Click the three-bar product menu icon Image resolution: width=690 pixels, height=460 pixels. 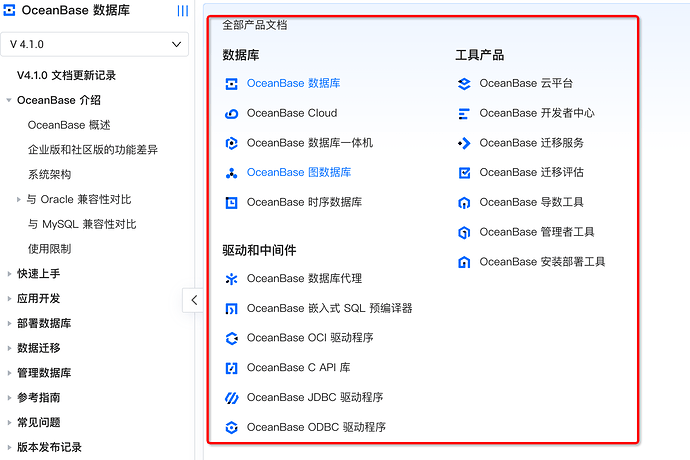coord(183,11)
